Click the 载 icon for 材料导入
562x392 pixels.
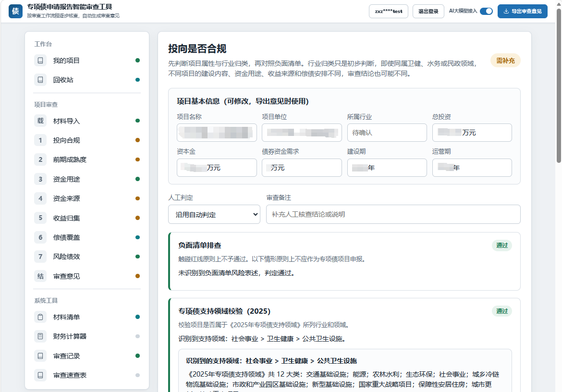40,121
